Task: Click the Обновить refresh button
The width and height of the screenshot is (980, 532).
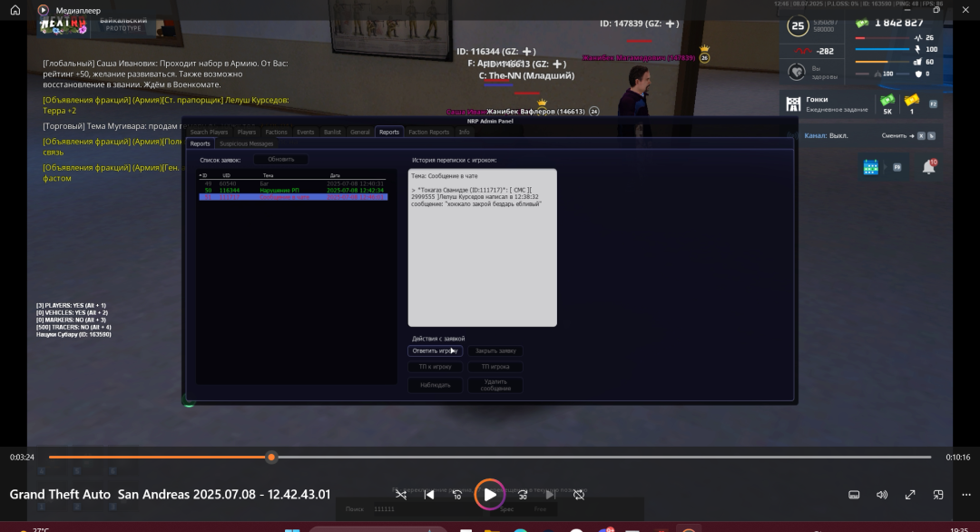Action: 280,160
